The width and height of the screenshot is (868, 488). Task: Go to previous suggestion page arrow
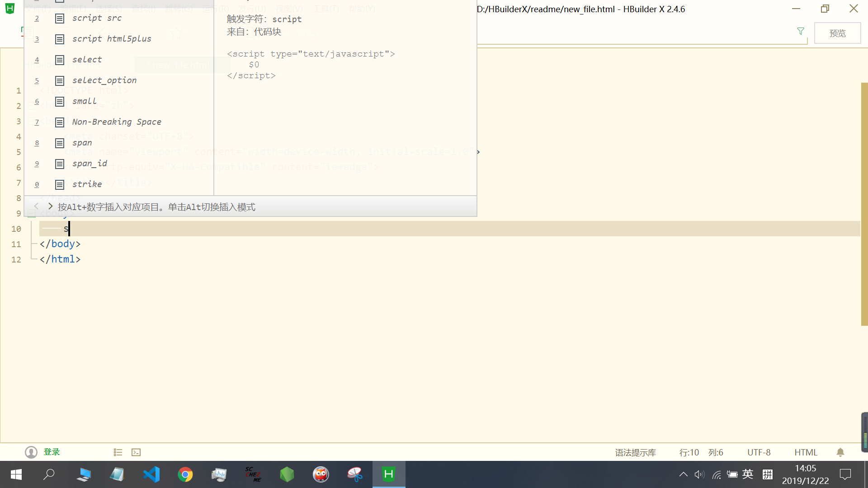pyautogui.click(x=37, y=206)
